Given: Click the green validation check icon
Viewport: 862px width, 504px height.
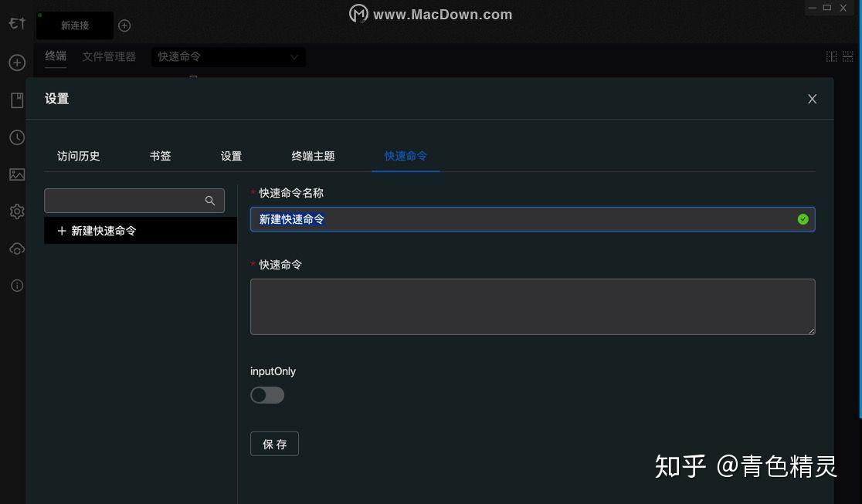Looking at the screenshot, I should pos(803,219).
